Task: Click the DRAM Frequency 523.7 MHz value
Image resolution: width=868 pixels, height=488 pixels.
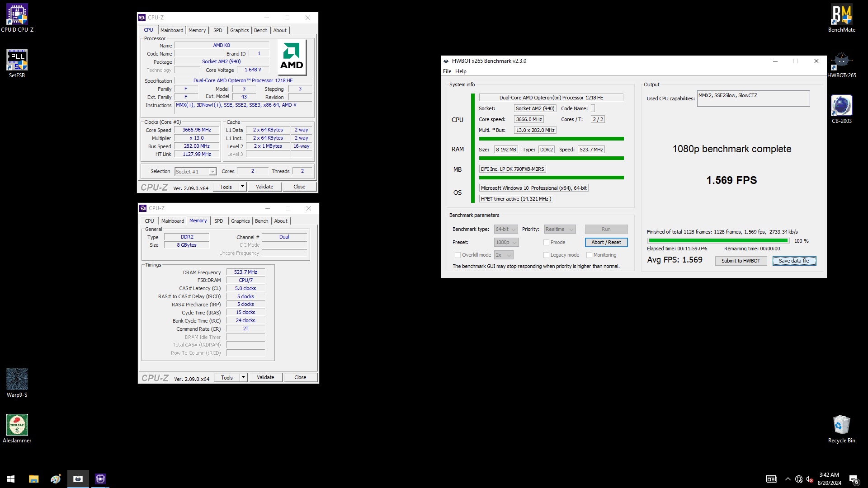Action: (x=245, y=272)
